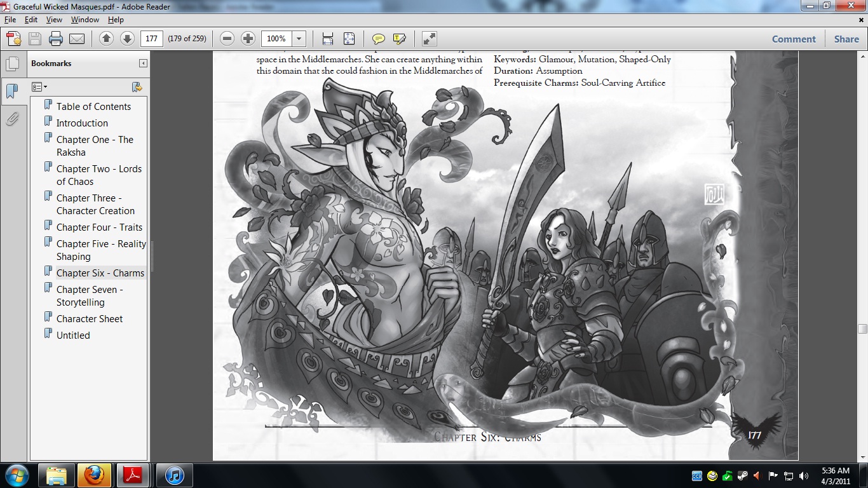Select the Chapter Six - Charms bookmark
Image resolution: width=868 pixels, height=488 pixels.
100,273
